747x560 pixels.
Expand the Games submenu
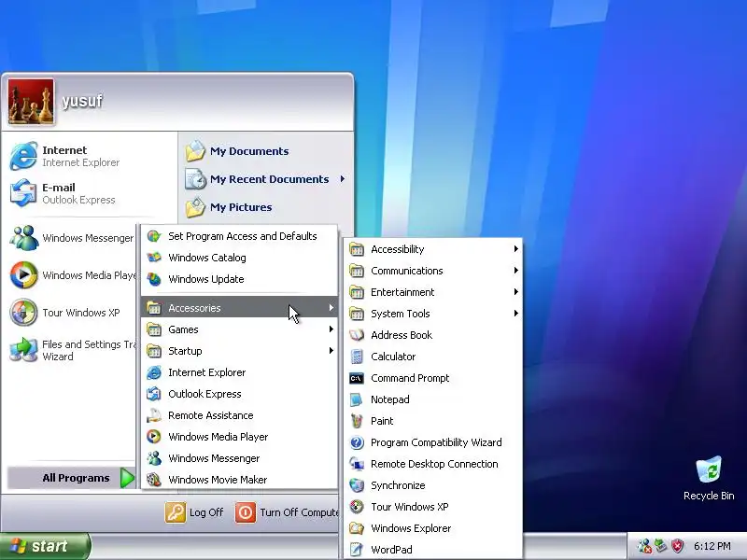pos(240,329)
